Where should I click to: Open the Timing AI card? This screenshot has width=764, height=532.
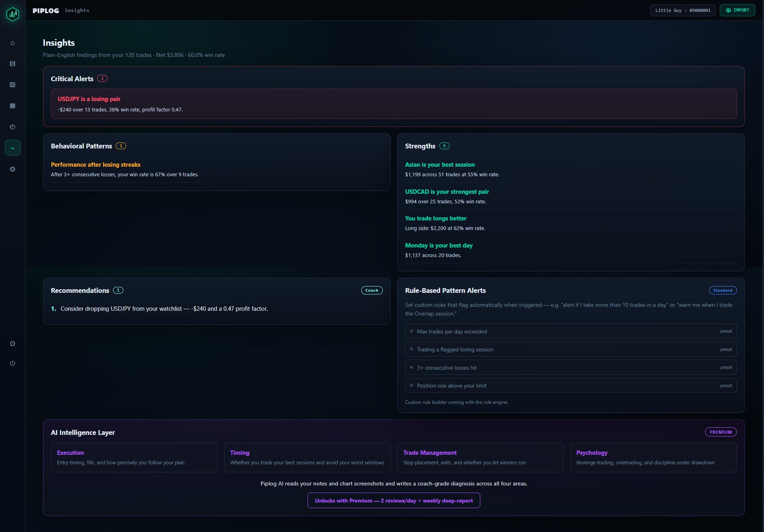[x=307, y=458]
